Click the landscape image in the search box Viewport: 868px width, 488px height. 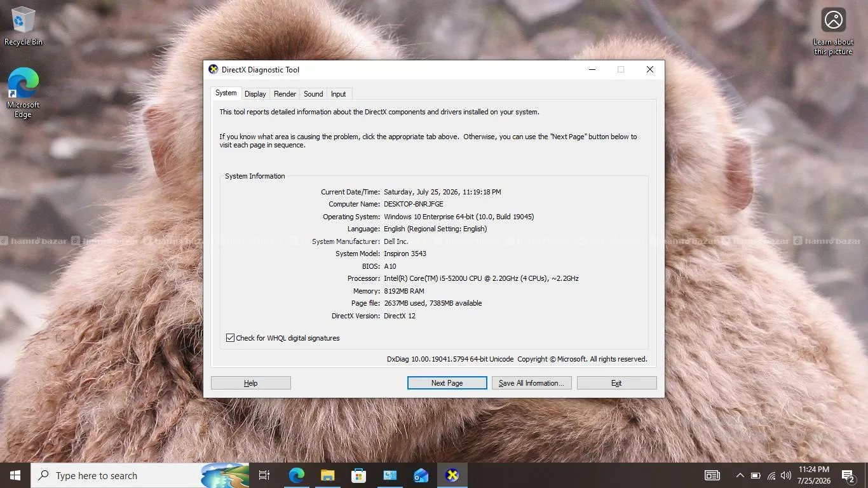[225, 475]
